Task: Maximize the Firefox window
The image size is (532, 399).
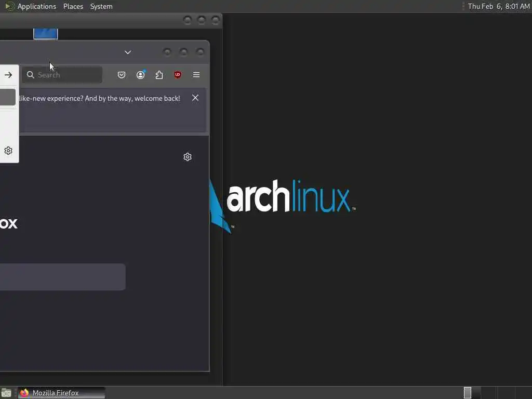Action: tap(183, 52)
